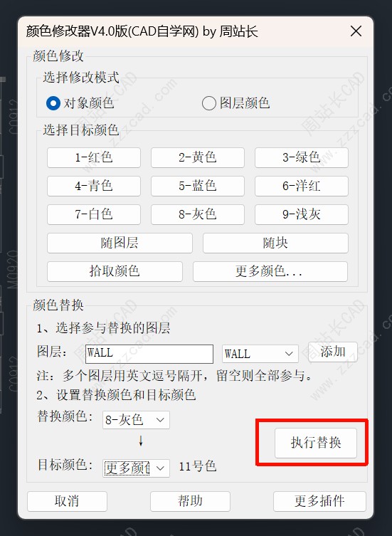Close the 颜色修改器 dialog window

356,31
